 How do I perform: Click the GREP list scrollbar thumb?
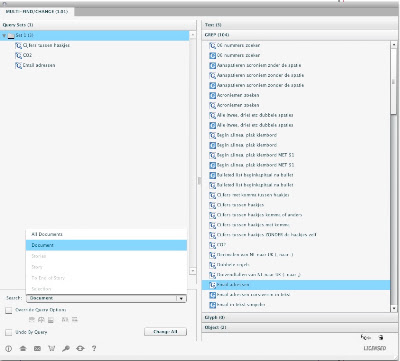(393, 82)
